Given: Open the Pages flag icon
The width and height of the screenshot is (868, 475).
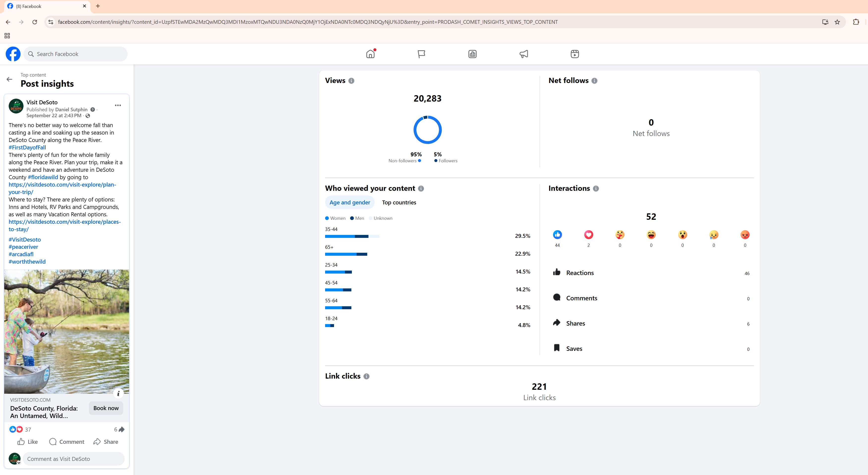Looking at the screenshot, I should point(421,54).
